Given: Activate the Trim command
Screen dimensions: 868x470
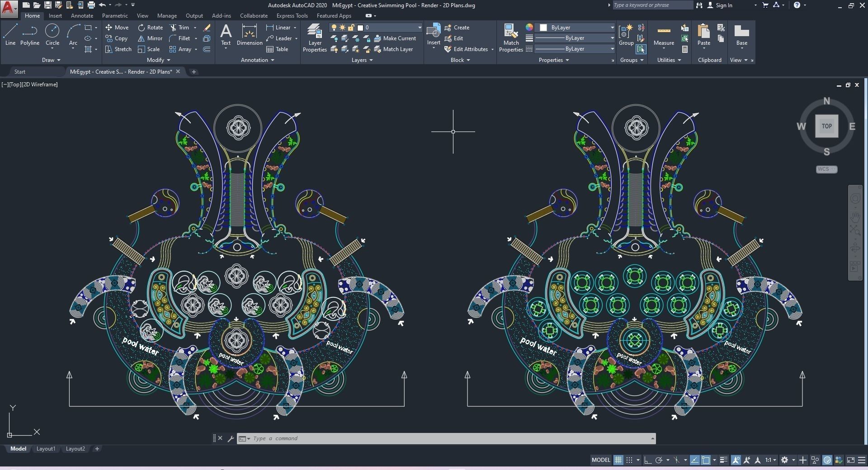Looking at the screenshot, I should (x=179, y=28).
